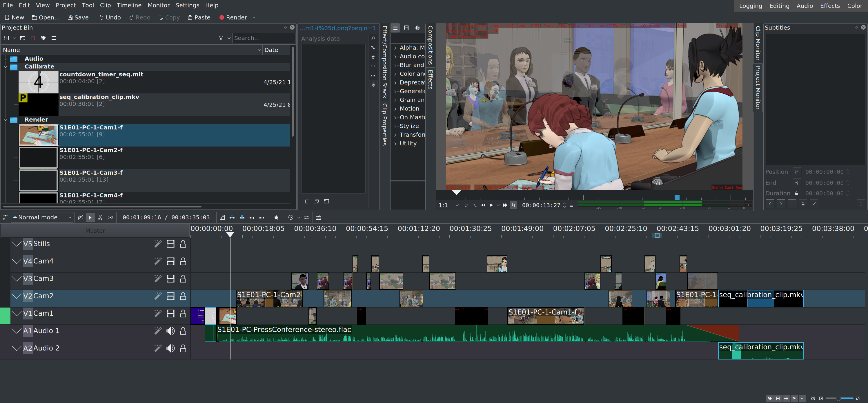This screenshot has width=868, height=403.
Task: Mute the A1 Audio 1 track
Action: click(170, 331)
